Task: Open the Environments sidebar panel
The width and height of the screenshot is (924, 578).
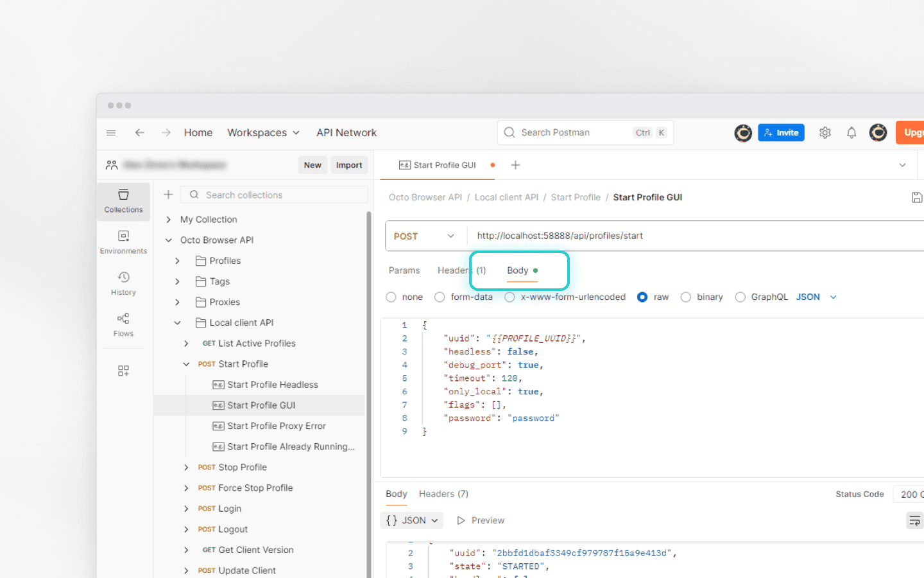Action: [123, 242]
